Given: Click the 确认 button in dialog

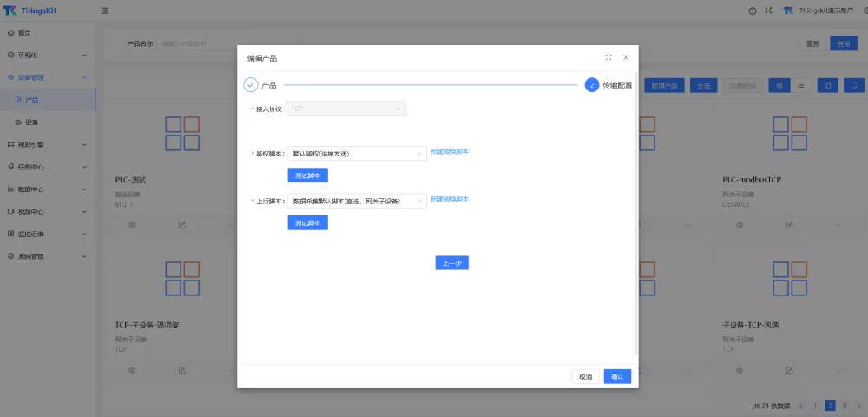Looking at the screenshot, I should click(x=617, y=376).
